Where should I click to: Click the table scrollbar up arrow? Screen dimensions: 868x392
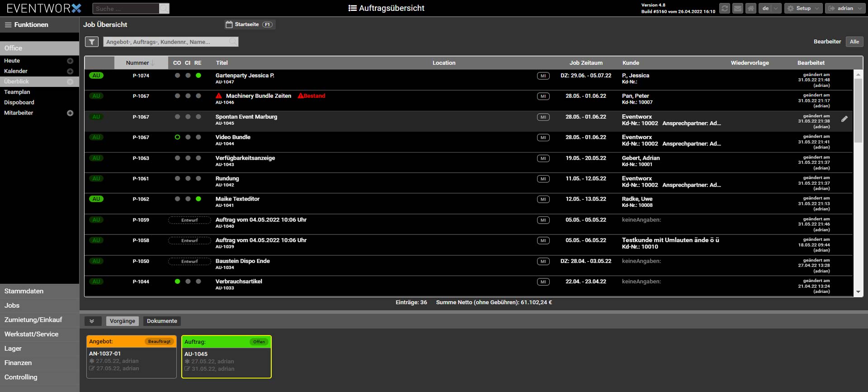point(858,74)
